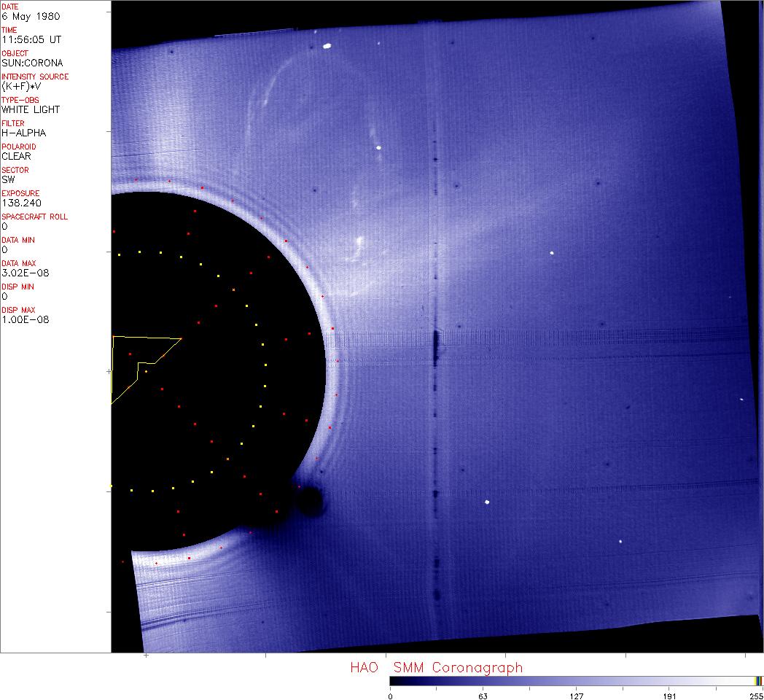Click the small dark circular spot at the disk edge
Screen dimensions: 764x700
click(311, 502)
